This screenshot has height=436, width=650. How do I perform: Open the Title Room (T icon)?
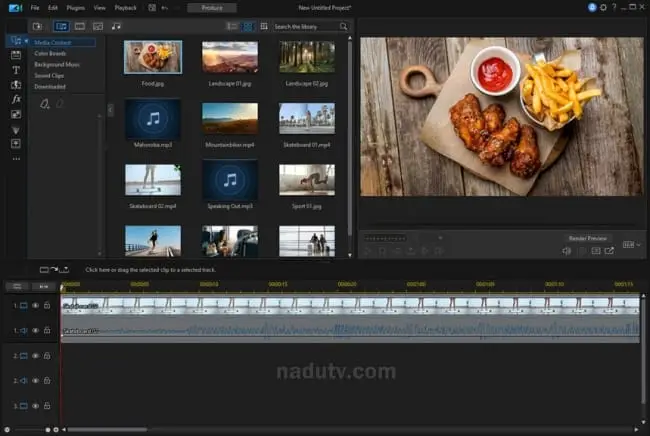(x=16, y=70)
